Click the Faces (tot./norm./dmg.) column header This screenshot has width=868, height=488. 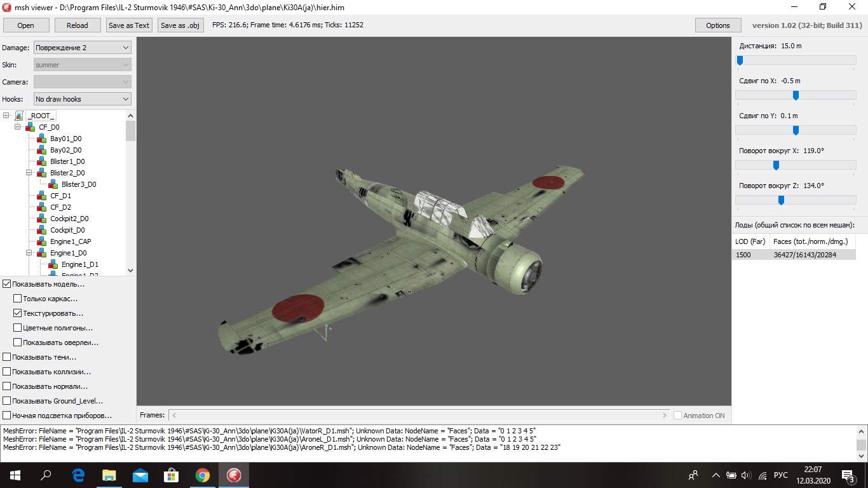pyautogui.click(x=813, y=241)
